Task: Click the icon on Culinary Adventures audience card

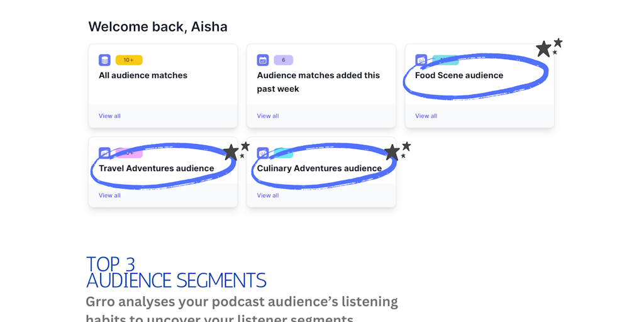Action: (x=263, y=153)
